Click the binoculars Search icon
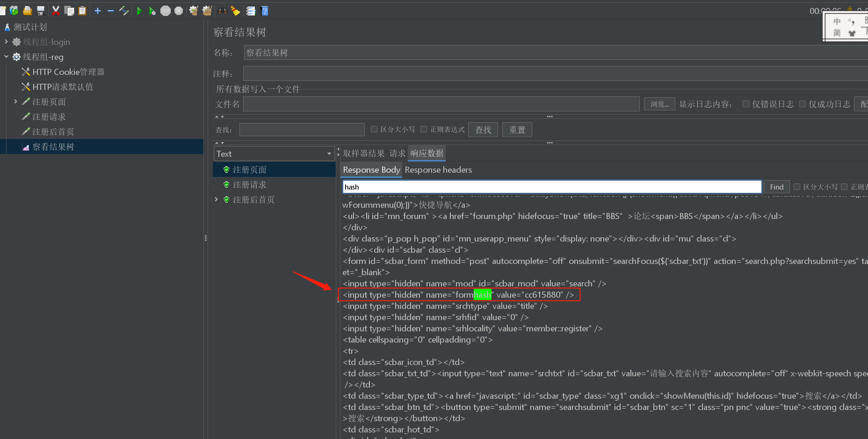Viewport: 868px width, 439px height. point(223,11)
